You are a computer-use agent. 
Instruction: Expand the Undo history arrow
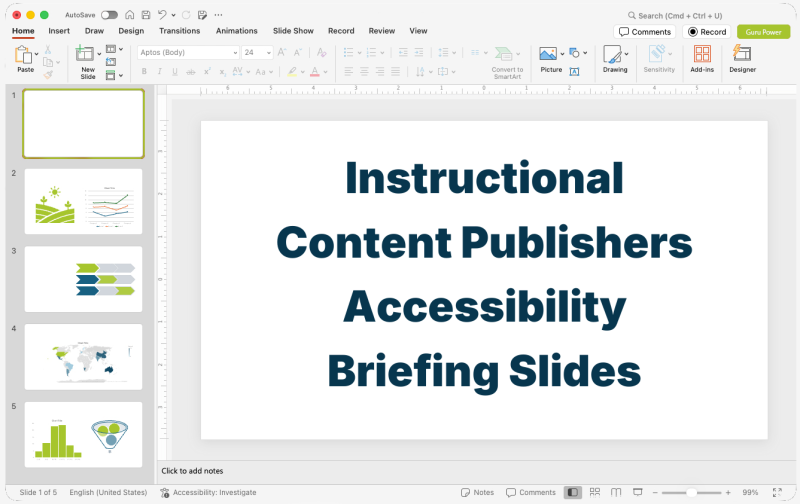(173, 15)
